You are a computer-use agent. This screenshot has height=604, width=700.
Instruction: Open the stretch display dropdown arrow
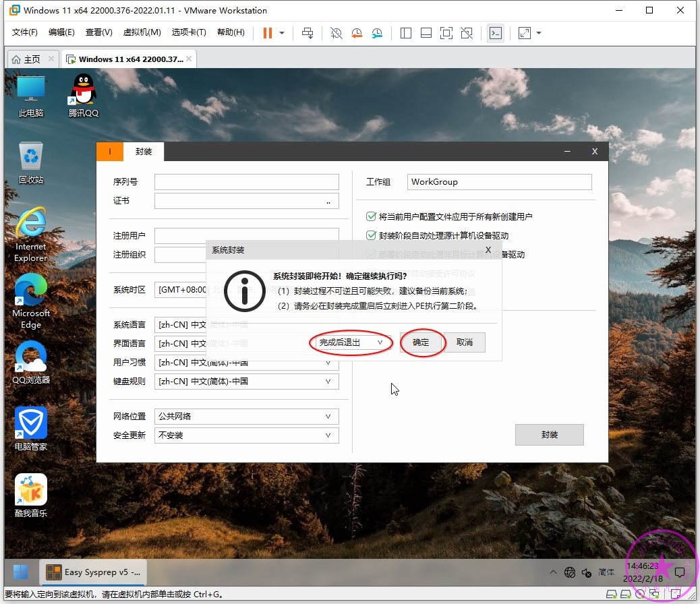539,33
